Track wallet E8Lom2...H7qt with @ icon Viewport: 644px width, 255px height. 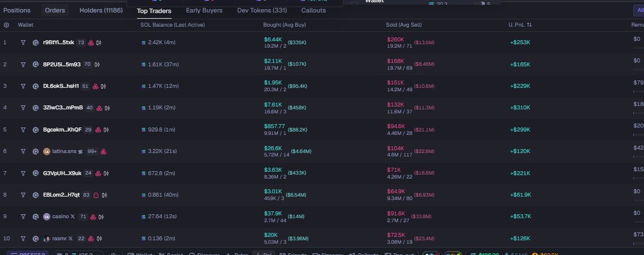point(36,194)
